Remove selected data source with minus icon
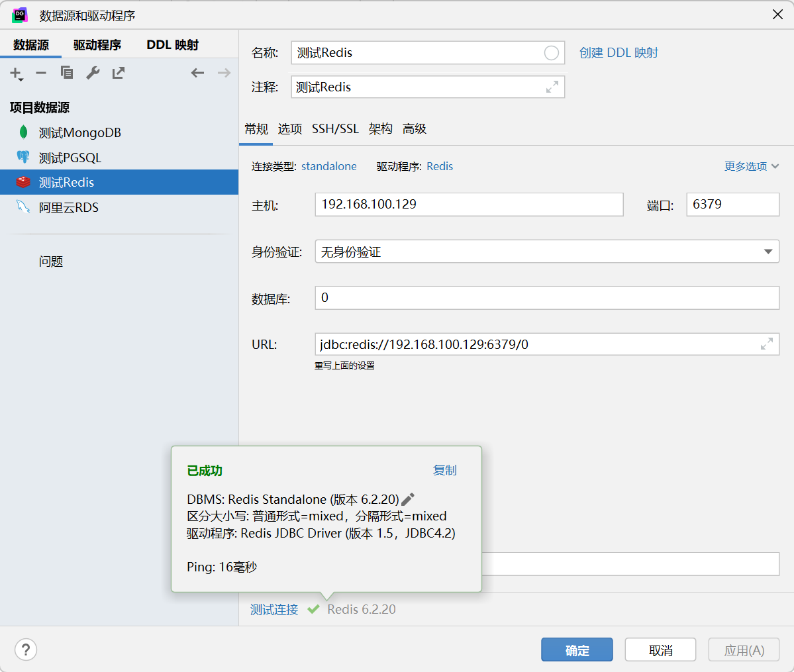The height and width of the screenshot is (672, 794). pos(41,73)
